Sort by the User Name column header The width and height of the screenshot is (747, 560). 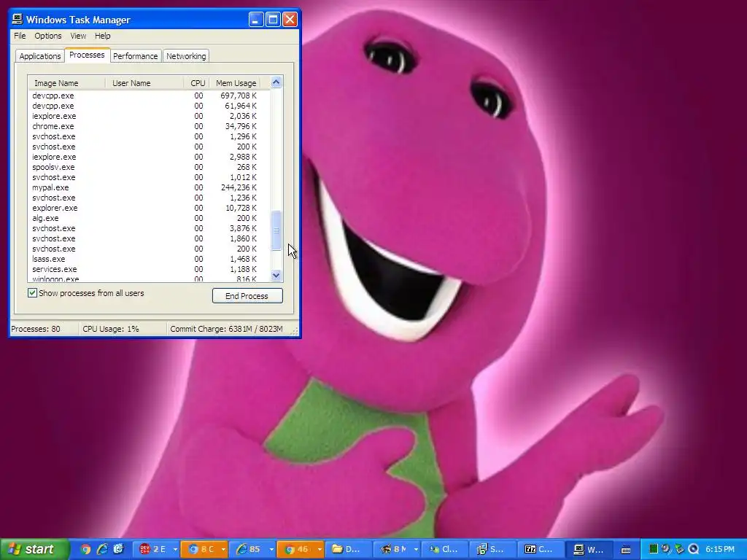coord(144,83)
